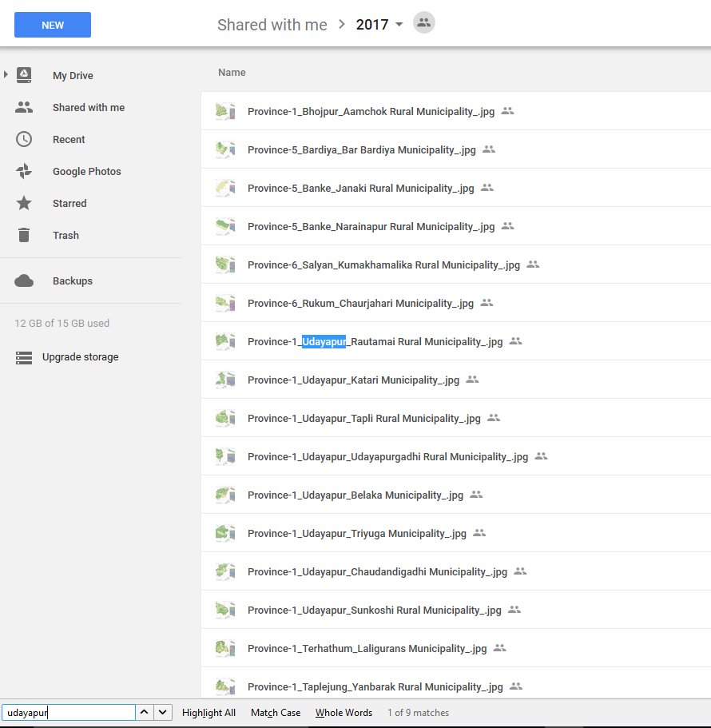
Task: Sort files by the Name column header
Action: point(232,73)
